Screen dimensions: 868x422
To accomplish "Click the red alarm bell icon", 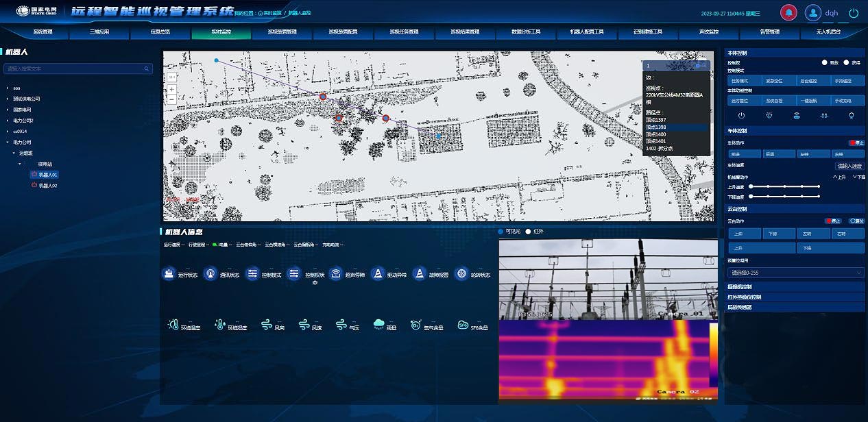I will [x=789, y=12].
